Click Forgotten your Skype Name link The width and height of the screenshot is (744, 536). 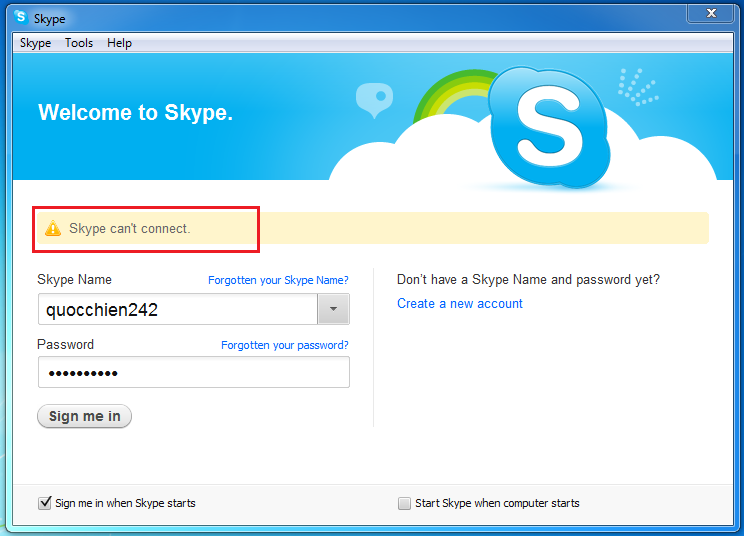278,281
